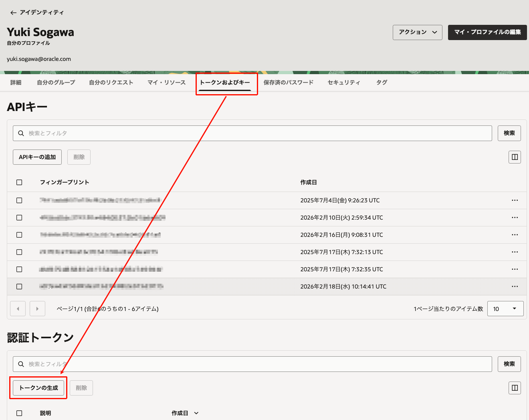Open row actions for the 2026年2月18日 API key
Image resolution: width=529 pixels, height=420 pixels.
point(515,287)
